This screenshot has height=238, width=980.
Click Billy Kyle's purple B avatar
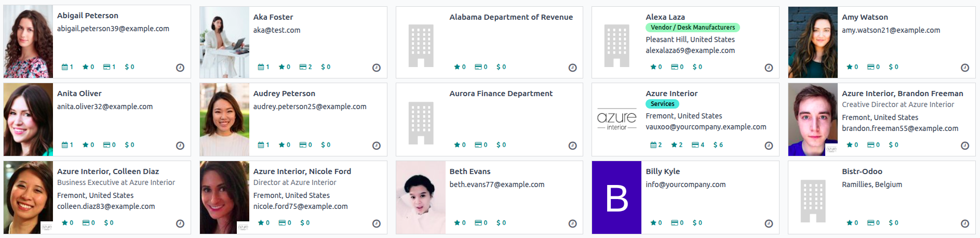click(x=616, y=197)
